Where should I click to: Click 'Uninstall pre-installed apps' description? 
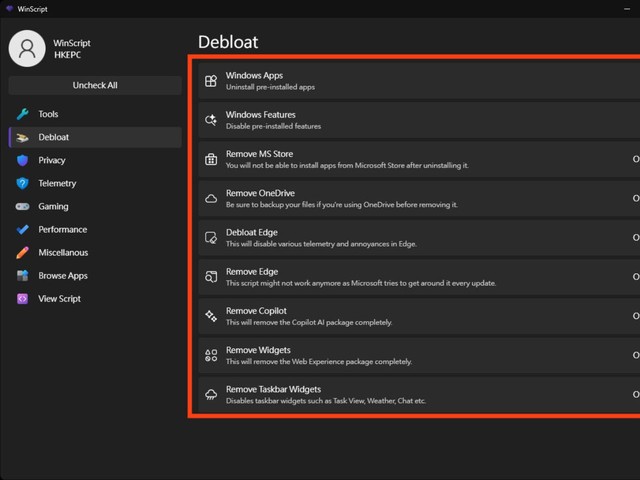click(x=270, y=87)
